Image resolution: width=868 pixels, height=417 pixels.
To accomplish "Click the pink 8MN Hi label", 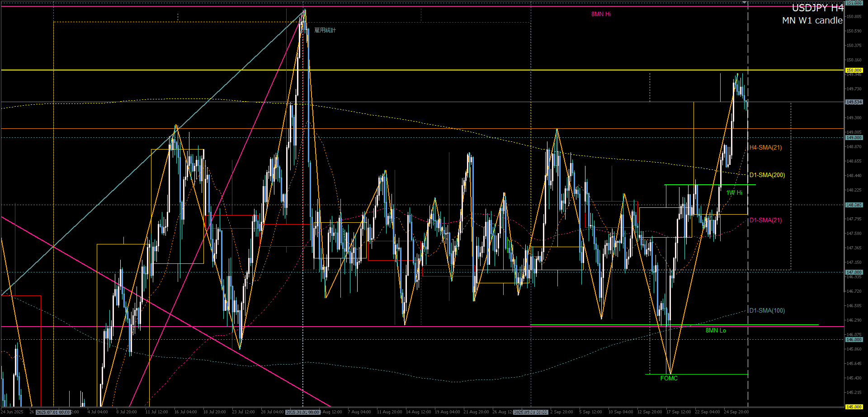I will click(601, 14).
